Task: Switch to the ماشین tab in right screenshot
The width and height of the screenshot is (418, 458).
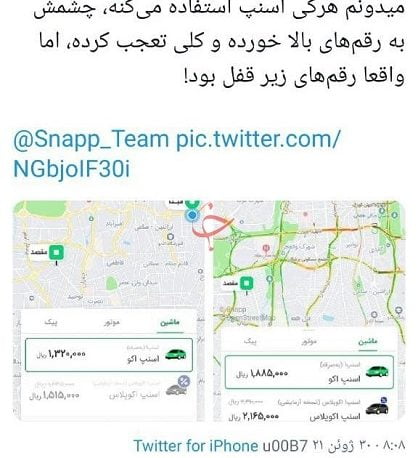Action: [368, 342]
